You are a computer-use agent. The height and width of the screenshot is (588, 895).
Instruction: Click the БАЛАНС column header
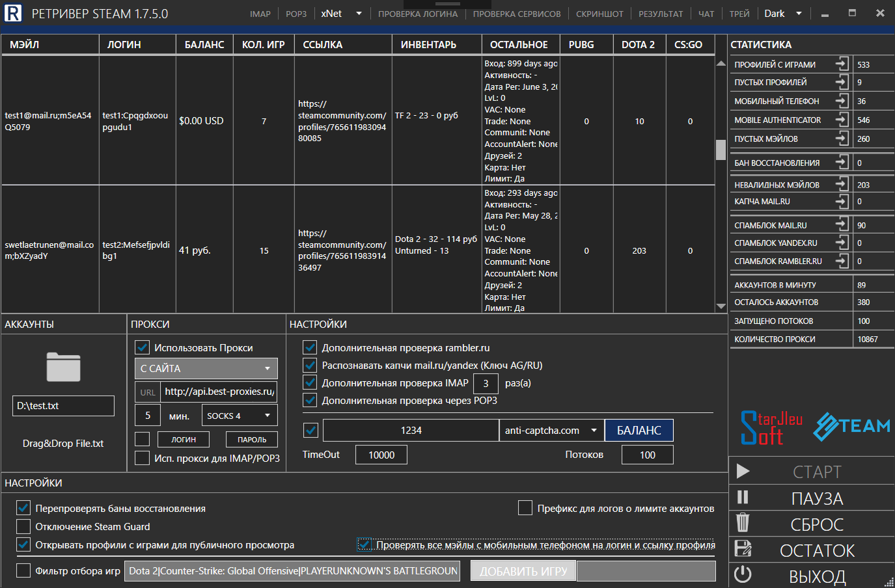(x=204, y=44)
